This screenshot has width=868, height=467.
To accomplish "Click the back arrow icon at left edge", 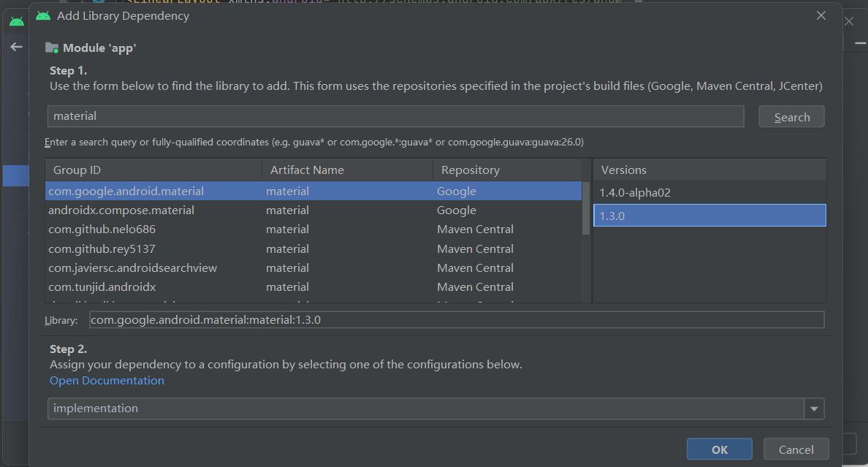I will click(15, 47).
